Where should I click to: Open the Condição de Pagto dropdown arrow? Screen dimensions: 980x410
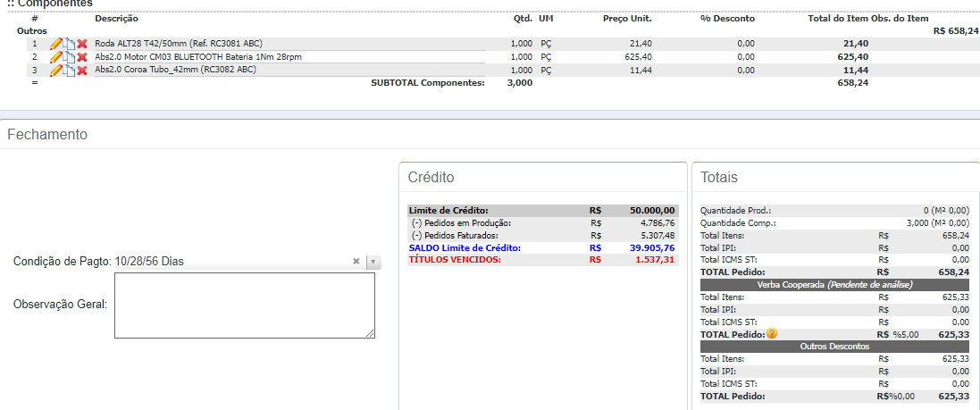tap(373, 261)
